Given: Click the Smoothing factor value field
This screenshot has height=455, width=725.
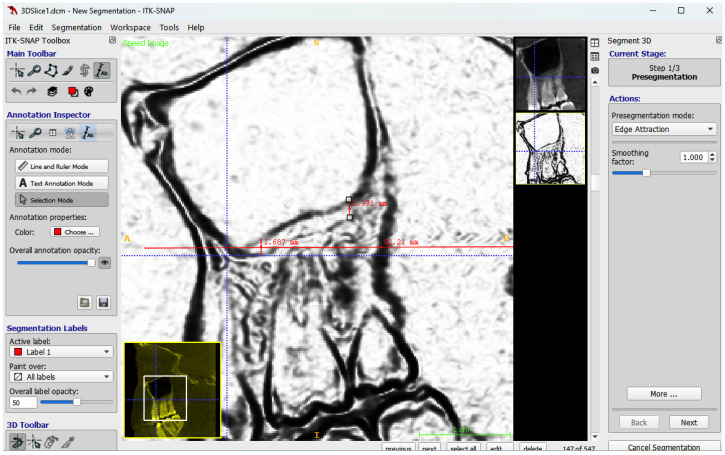Looking at the screenshot, I should click(x=694, y=157).
